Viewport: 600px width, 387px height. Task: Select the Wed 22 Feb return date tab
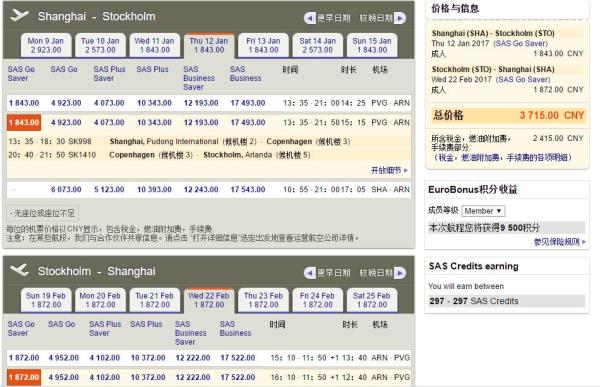click(209, 300)
